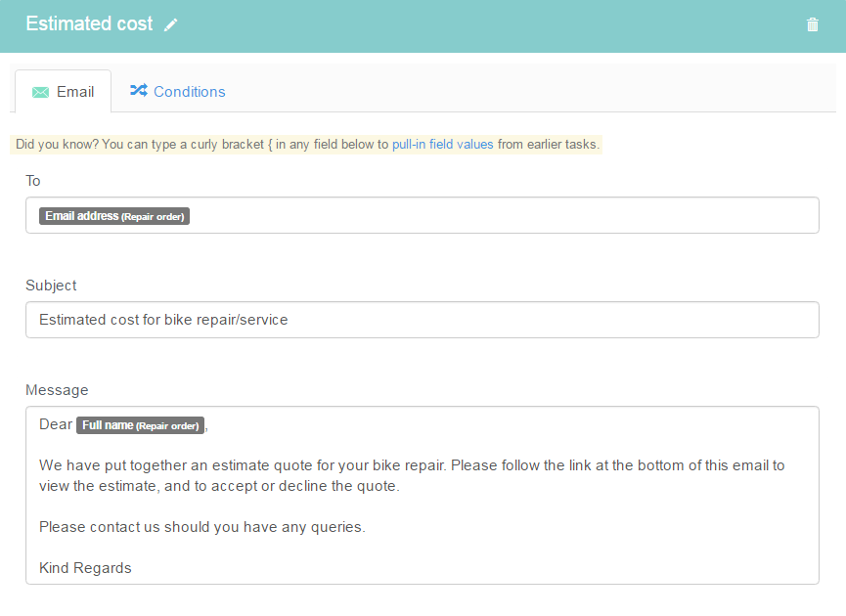Viewport: 846px width, 616px height.
Task: Click the Message field label
Action: [x=57, y=390]
